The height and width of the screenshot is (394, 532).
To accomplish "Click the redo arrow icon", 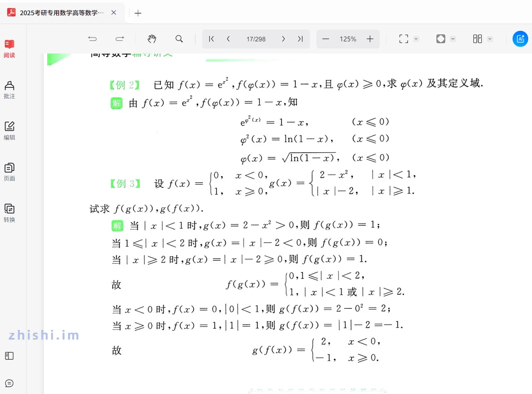I will point(120,39).
